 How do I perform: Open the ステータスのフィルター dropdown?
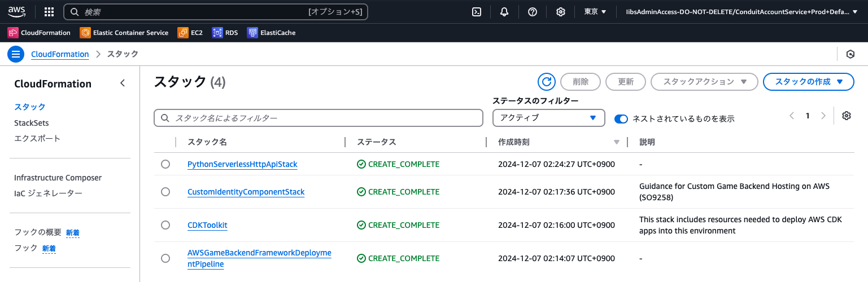549,118
